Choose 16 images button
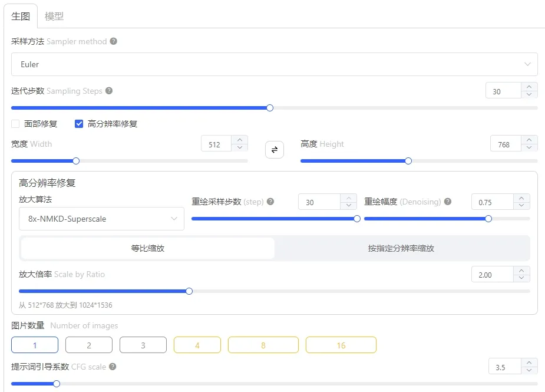The image size is (545, 392). pos(341,345)
